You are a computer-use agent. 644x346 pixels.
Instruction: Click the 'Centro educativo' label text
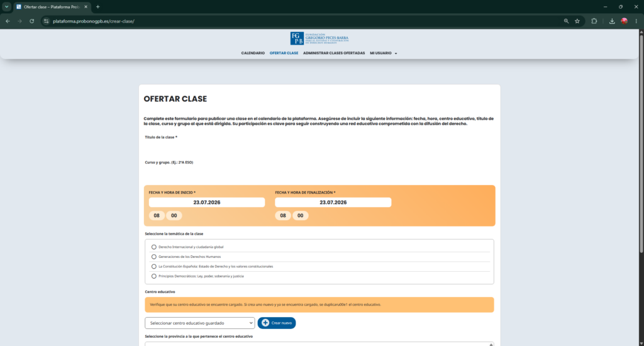[160, 292]
